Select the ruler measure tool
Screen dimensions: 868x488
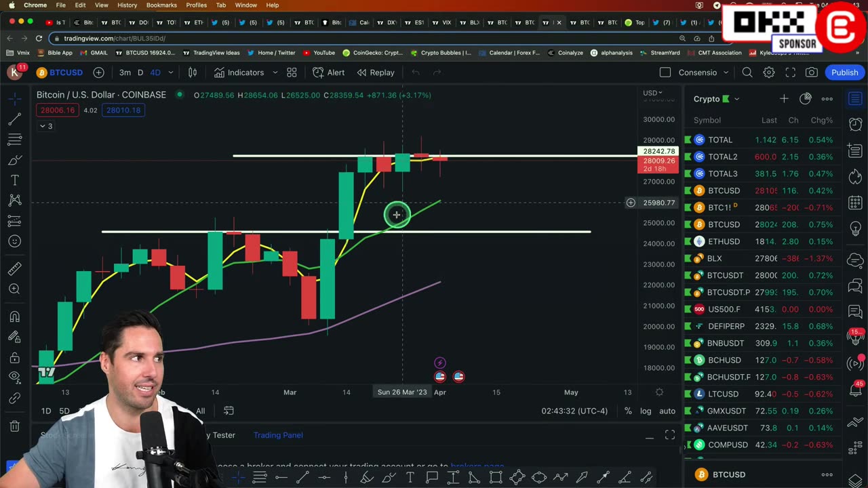(14, 269)
